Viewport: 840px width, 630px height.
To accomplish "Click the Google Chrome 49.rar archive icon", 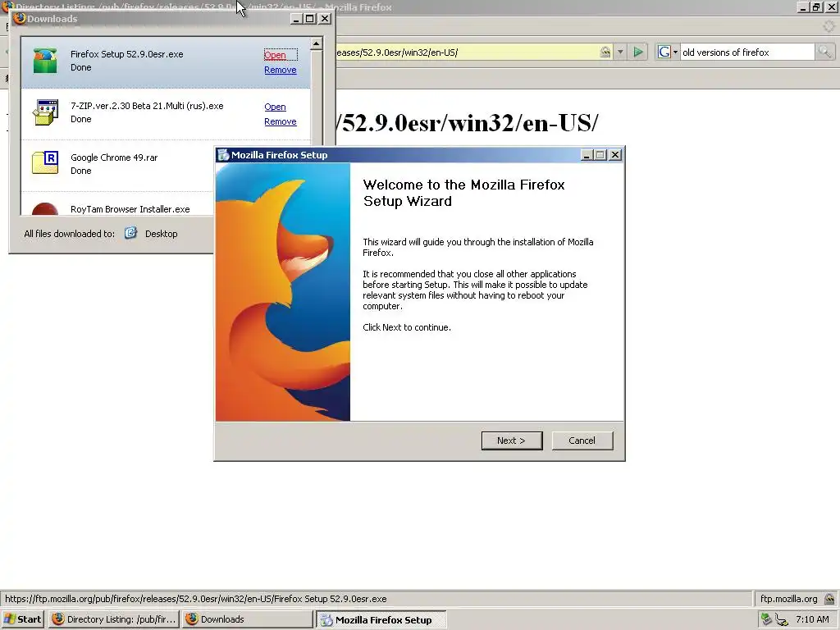I will click(x=45, y=163).
